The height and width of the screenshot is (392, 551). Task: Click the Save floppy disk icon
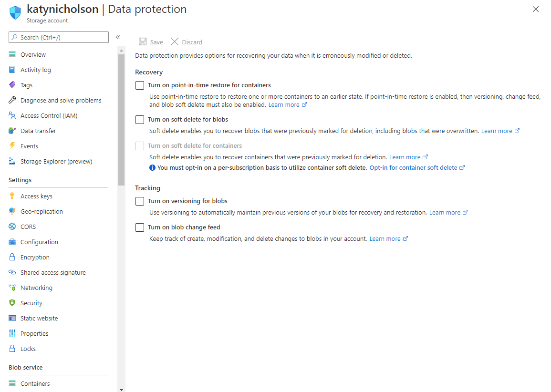click(x=143, y=42)
